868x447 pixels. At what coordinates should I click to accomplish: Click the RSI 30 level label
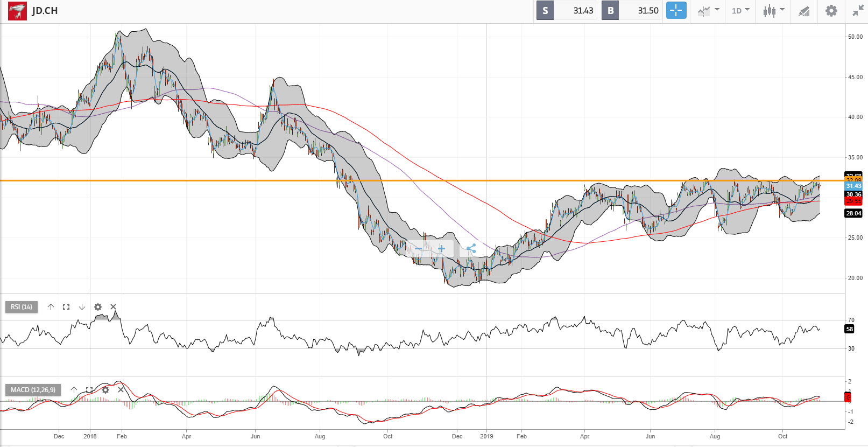(851, 348)
